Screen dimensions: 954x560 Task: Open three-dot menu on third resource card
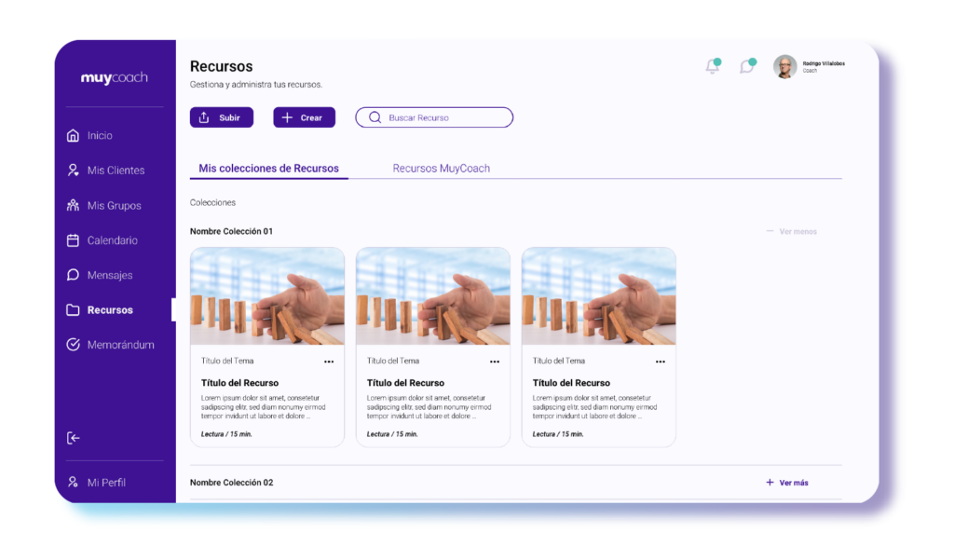click(661, 362)
